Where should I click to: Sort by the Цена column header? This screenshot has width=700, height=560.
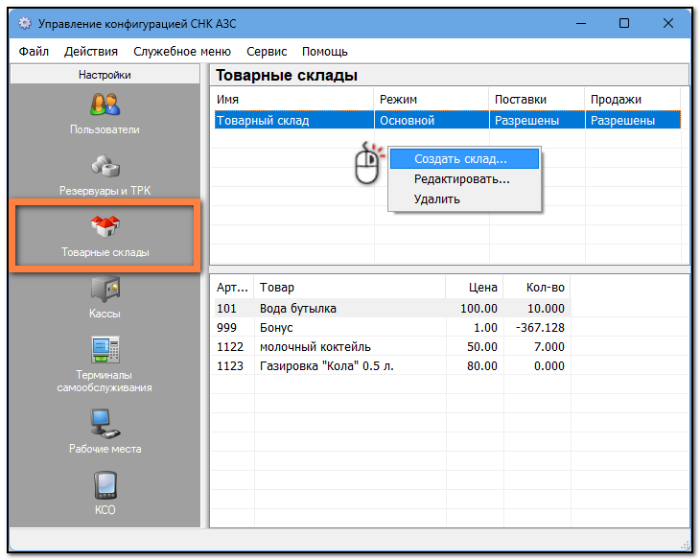pos(474,287)
